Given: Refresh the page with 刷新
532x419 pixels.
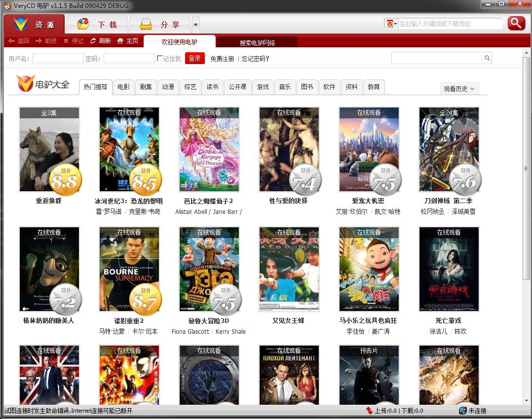Looking at the screenshot, I should click(x=101, y=41).
